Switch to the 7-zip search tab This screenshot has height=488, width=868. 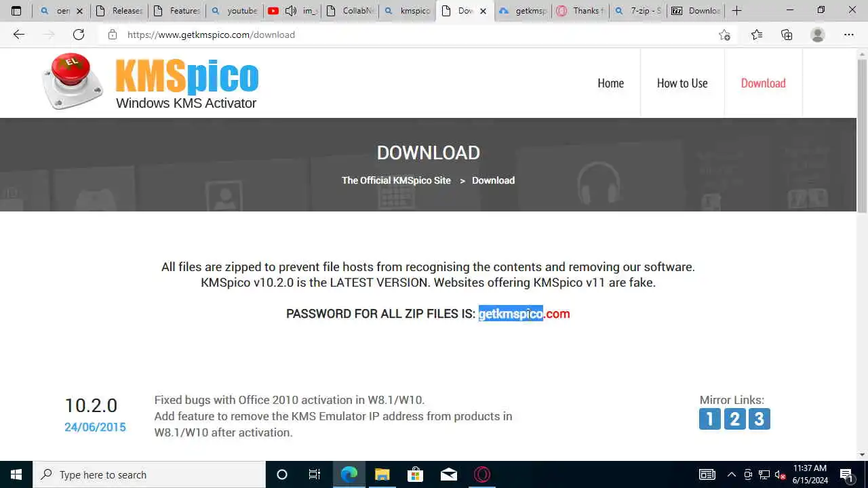(638, 11)
